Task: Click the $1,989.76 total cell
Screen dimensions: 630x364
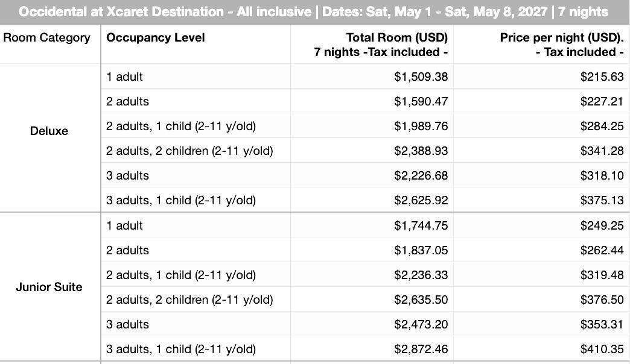Action: pyautogui.click(x=372, y=126)
